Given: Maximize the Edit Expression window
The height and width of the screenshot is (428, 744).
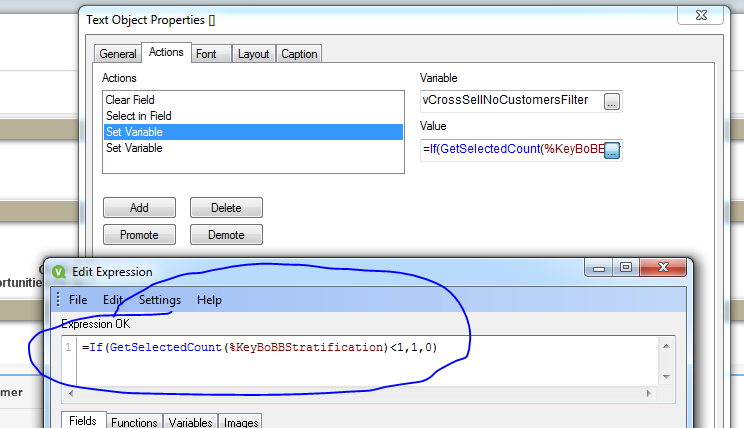Looking at the screenshot, I should pyautogui.click(x=626, y=268).
